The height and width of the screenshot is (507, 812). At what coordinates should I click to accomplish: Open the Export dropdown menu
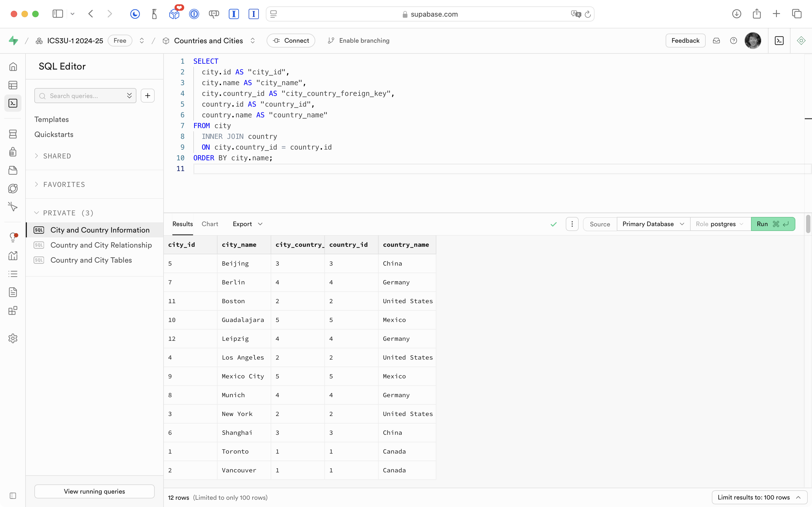tap(247, 224)
